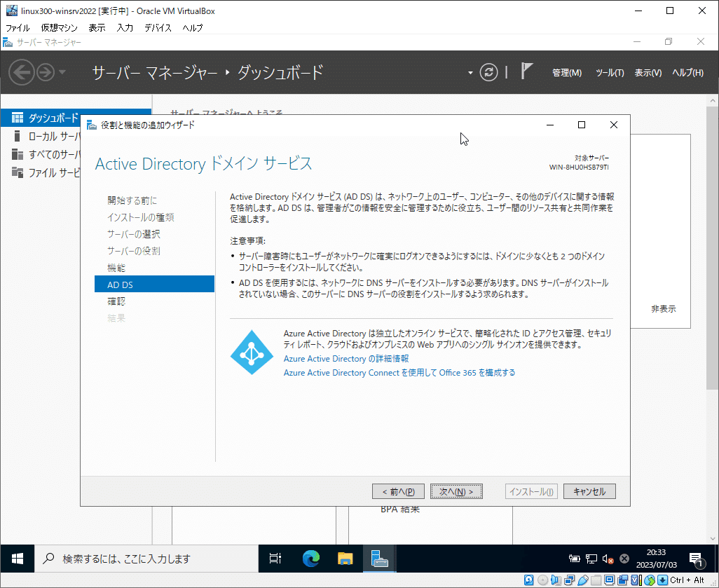
Task: Open the 管理(M) menu
Action: coord(567,72)
